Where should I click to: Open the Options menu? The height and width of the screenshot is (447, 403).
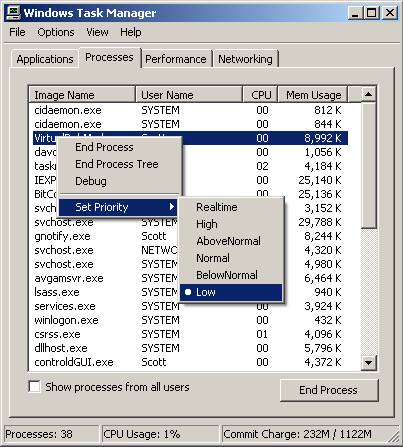click(x=56, y=32)
